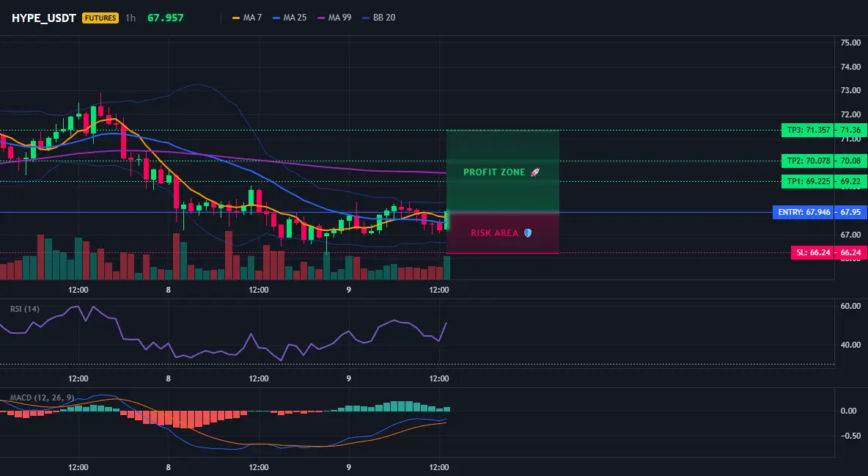Click the MACD (12, 26, 9) indicator label

pos(42,398)
